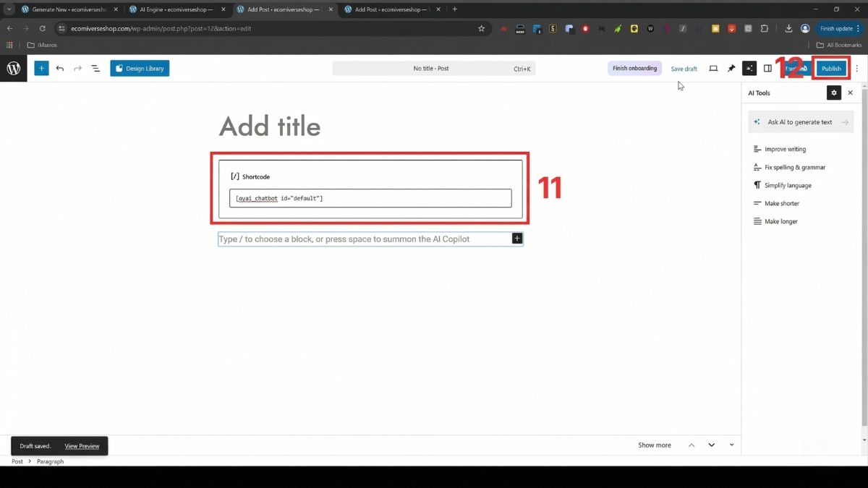Toggle the settings sidebar panel icon
This screenshot has width=868, height=488.
[x=768, y=69]
